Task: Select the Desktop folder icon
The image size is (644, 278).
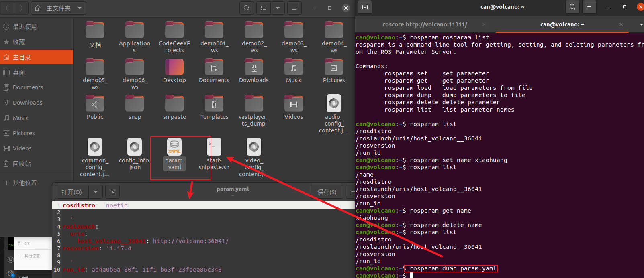Action: 174,67
